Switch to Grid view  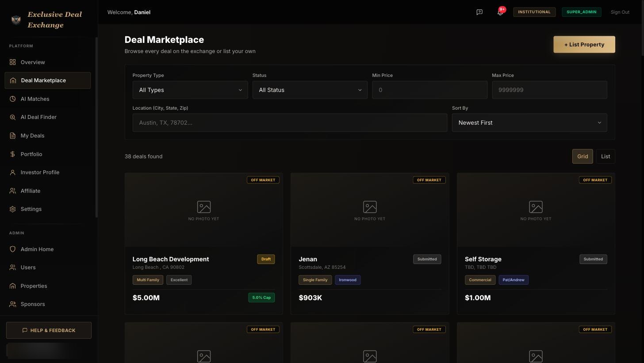(x=583, y=157)
